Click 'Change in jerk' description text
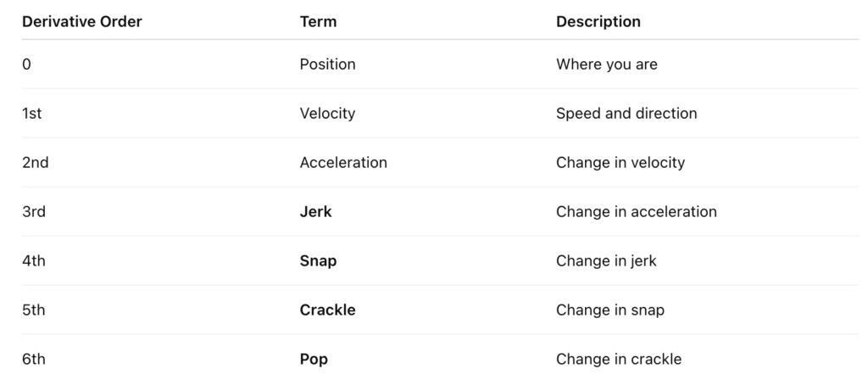Screen dimensions: 868x391 tap(605, 261)
